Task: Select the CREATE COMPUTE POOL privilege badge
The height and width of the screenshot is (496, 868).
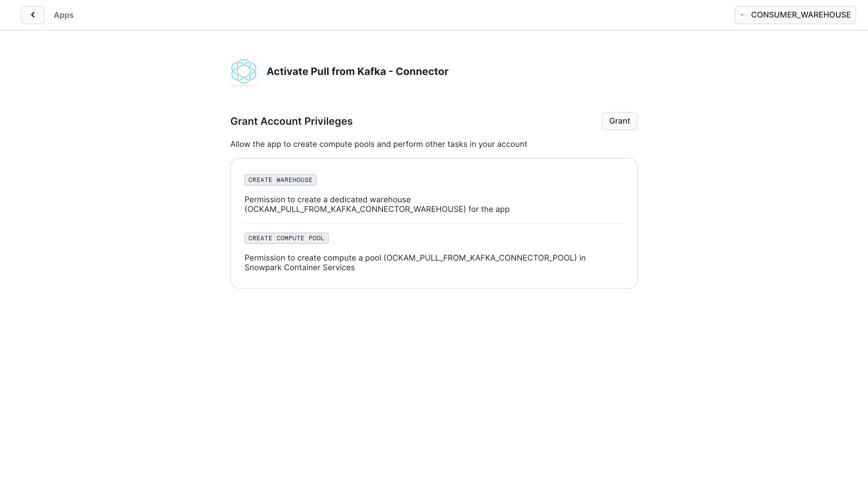Action: click(x=286, y=238)
